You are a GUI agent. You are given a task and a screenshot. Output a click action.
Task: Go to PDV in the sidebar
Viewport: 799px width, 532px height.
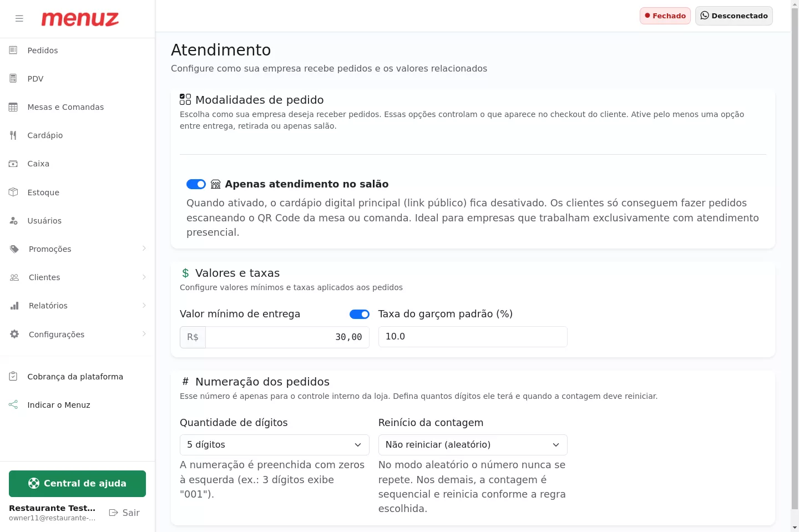coord(77,79)
